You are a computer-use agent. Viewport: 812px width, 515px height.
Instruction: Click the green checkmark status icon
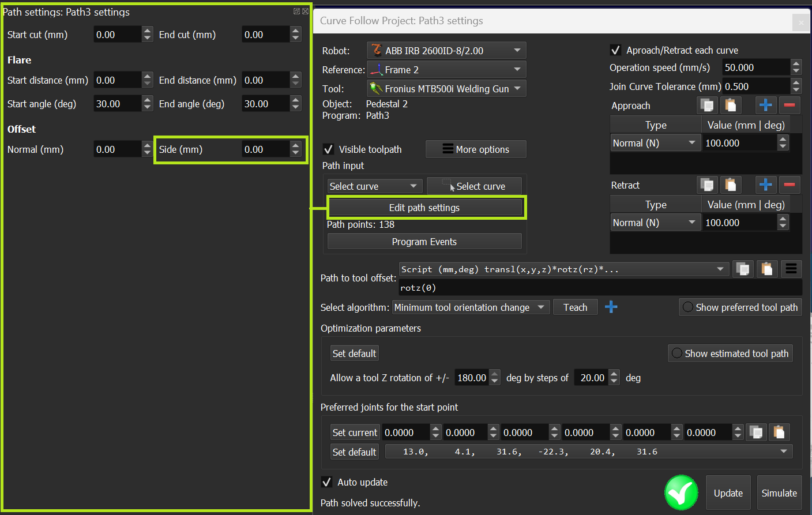[x=681, y=493]
